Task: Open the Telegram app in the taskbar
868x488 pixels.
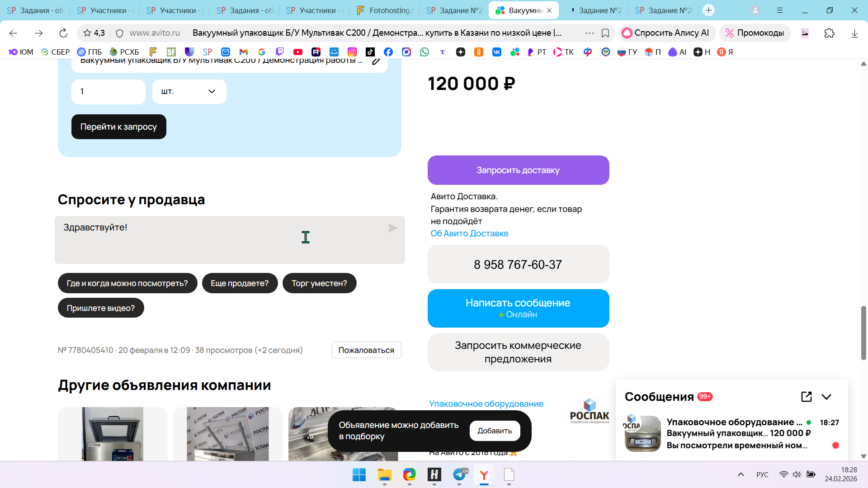Action: click(459, 475)
